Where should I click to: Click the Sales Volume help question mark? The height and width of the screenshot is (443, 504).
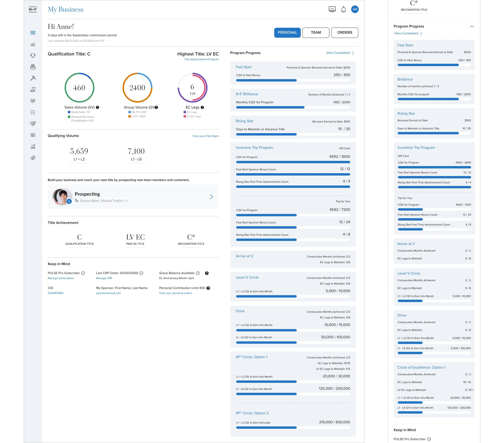(x=97, y=107)
